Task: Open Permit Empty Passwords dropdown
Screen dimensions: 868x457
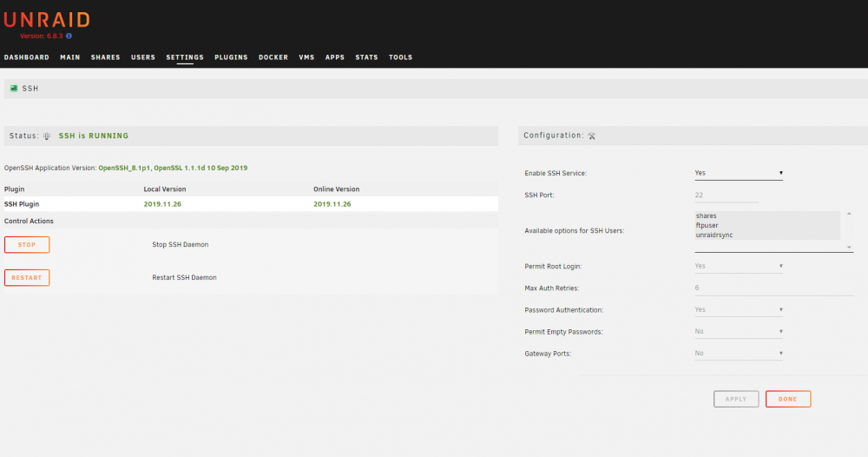Action: coord(739,332)
